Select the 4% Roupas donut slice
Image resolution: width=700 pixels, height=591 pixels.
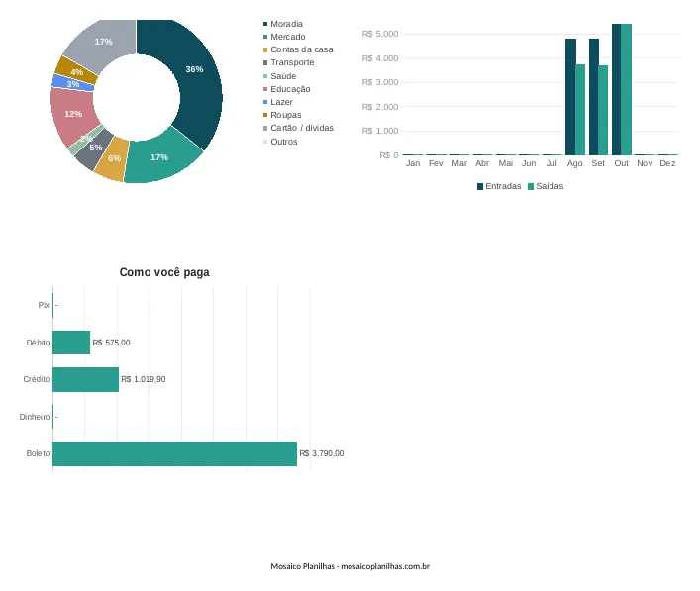click(76, 70)
